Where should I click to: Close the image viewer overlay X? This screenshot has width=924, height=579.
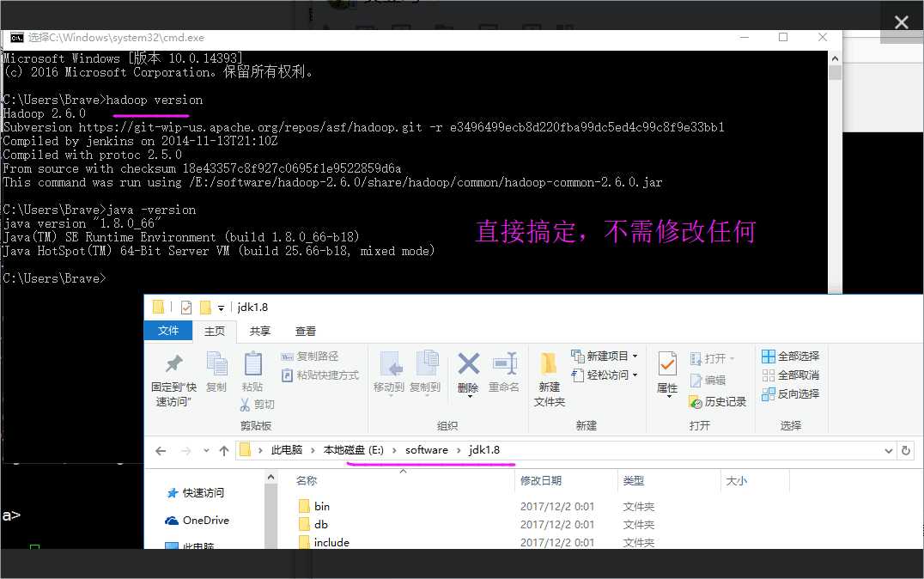click(902, 22)
